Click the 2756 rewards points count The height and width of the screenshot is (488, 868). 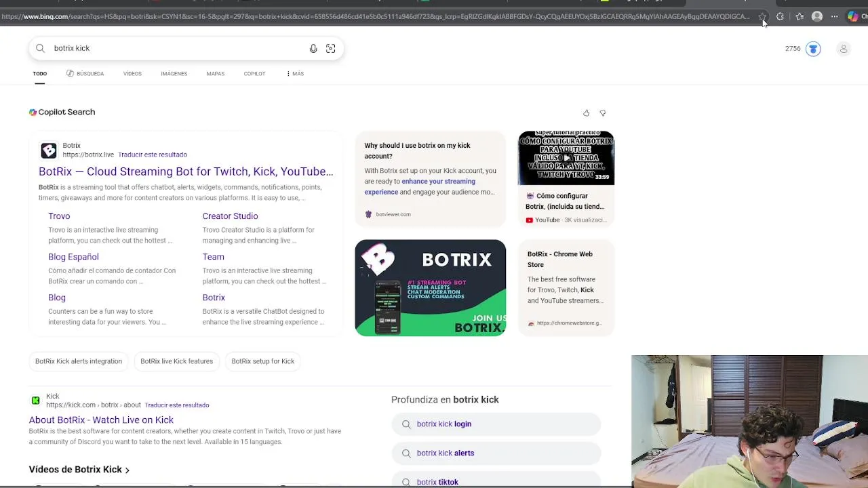[x=793, y=49]
